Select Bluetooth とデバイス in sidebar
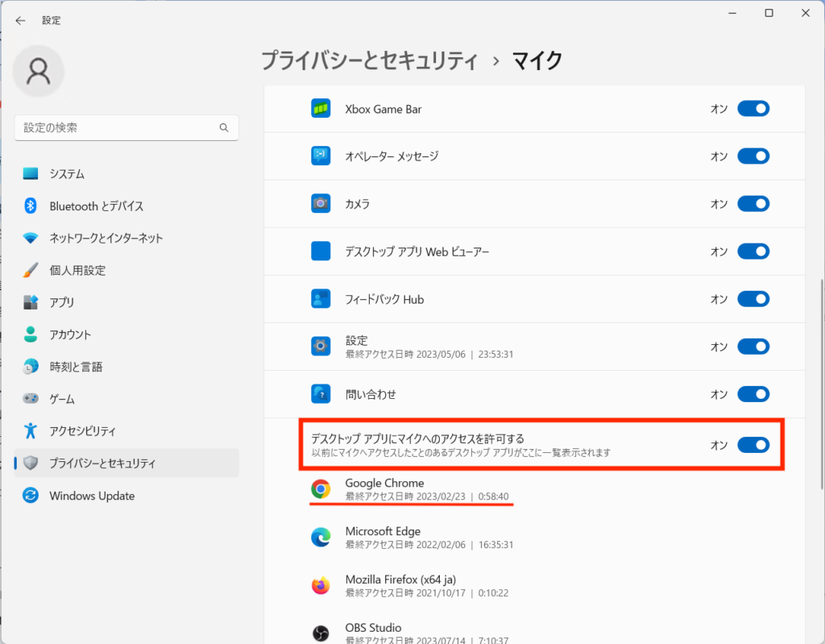Screen dimensions: 825x644 (x=96, y=206)
